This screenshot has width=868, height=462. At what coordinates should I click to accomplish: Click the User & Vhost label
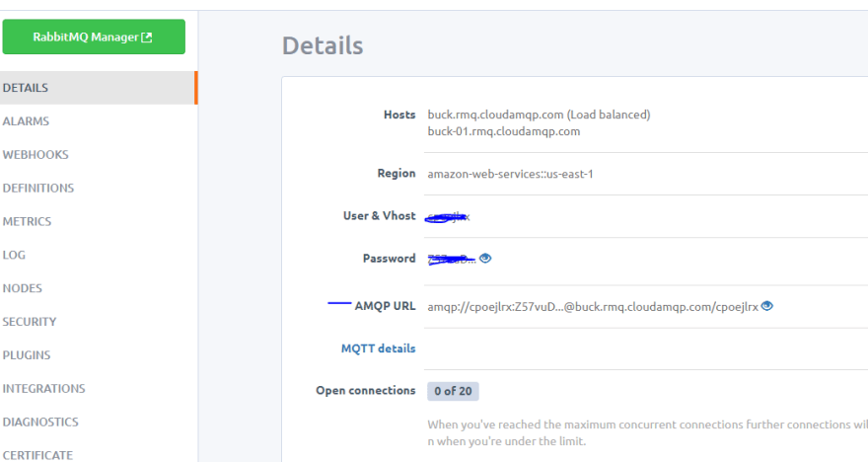[x=379, y=216]
